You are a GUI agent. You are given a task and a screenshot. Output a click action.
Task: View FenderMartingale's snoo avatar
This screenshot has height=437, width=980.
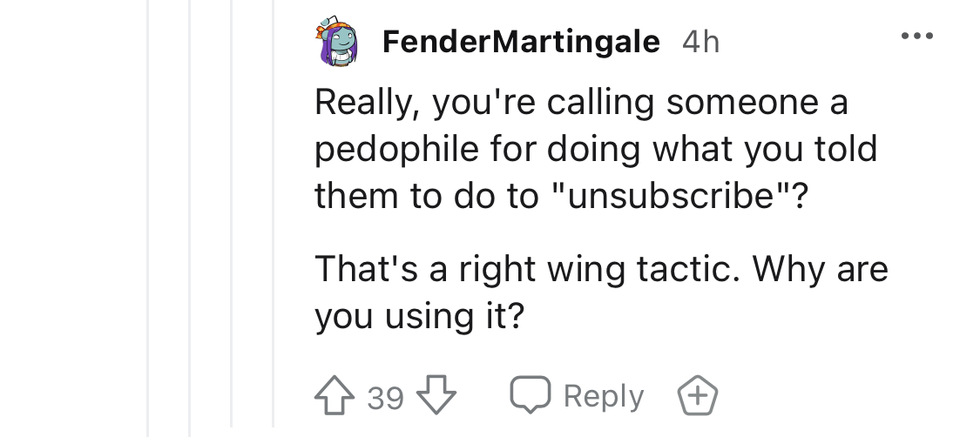click(x=336, y=41)
